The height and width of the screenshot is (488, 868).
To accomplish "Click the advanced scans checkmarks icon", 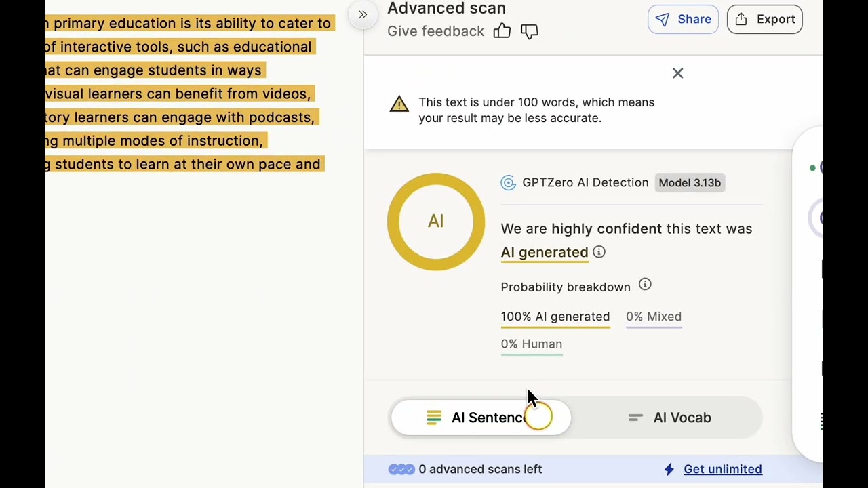I will point(401,469).
